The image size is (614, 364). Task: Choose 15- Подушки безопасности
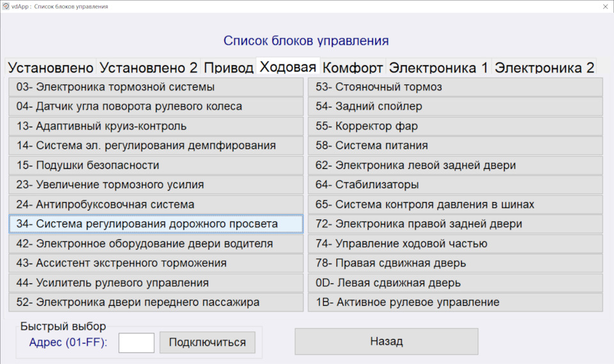coord(156,166)
